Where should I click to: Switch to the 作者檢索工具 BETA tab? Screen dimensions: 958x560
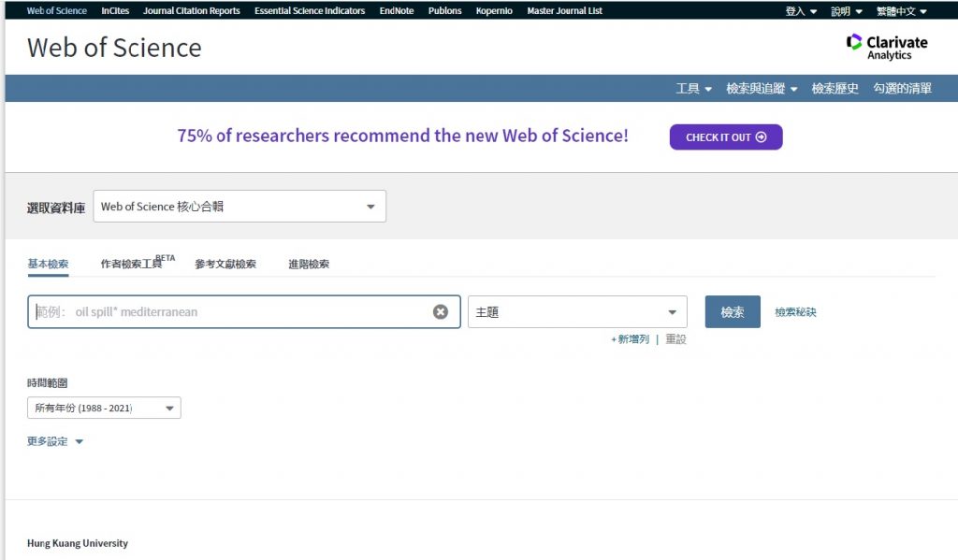tap(138, 263)
